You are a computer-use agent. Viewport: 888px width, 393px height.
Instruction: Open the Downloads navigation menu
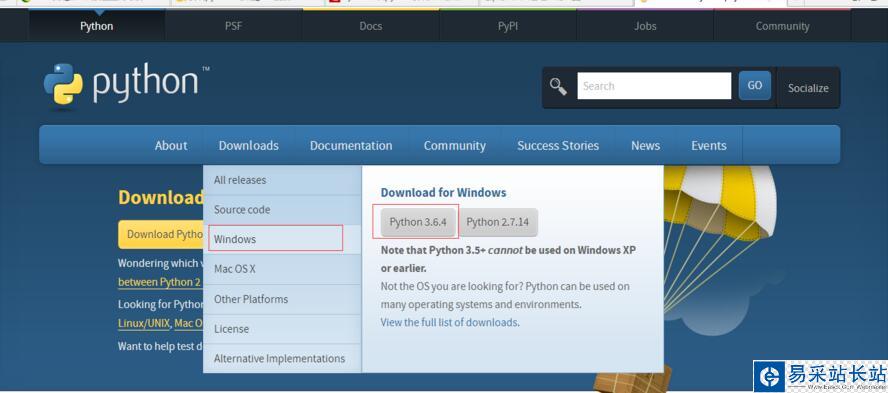point(249,146)
